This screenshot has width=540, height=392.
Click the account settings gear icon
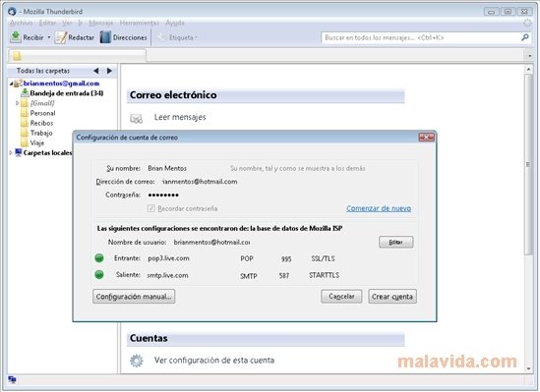(x=137, y=361)
